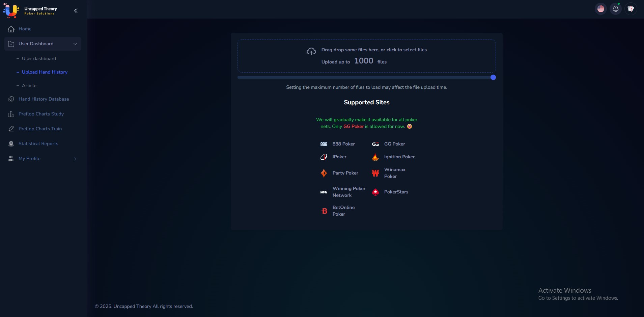This screenshot has width=644, height=317.
Task: Click the My Profile user icon
Action: click(x=11, y=159)
